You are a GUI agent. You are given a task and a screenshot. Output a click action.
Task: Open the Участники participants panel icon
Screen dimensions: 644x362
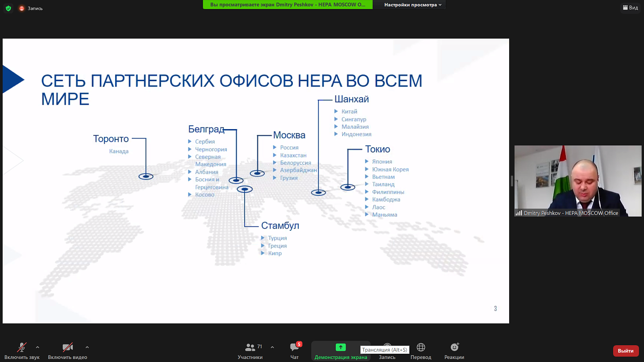click(250, 347)
